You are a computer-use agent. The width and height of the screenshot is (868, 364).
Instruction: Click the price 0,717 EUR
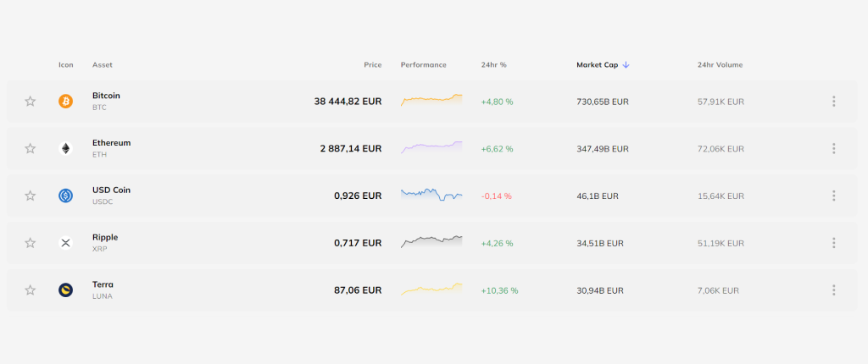[358, 243]
